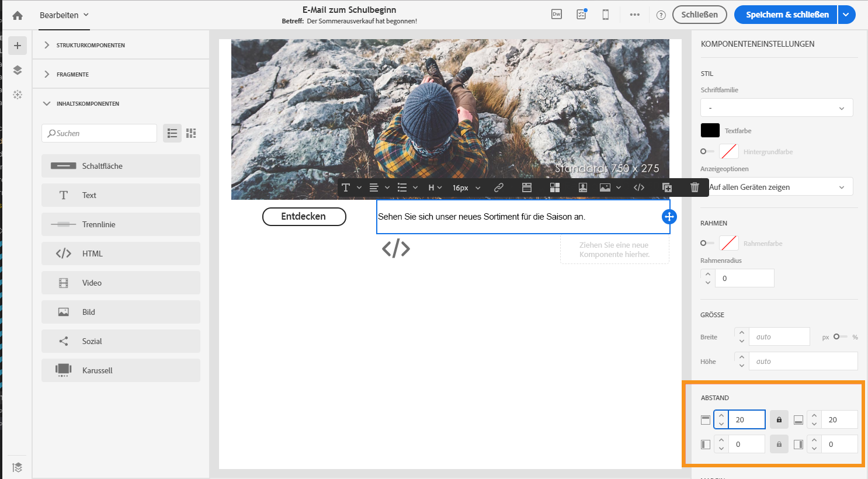Viewport: 868px width, 479px height.
Task: Open the image dropdown in floating toolbar
Action: pos(610,188)
